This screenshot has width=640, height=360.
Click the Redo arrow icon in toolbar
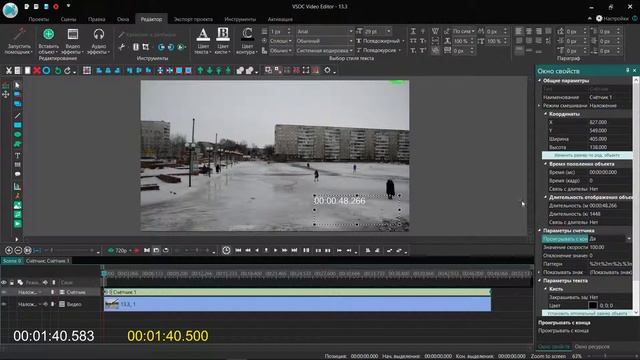67,71
